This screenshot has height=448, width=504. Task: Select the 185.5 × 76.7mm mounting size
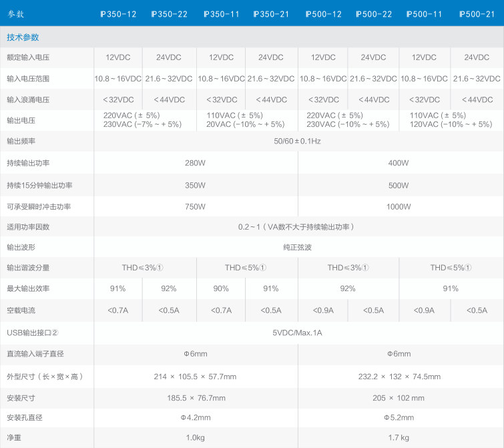[196, 398]
